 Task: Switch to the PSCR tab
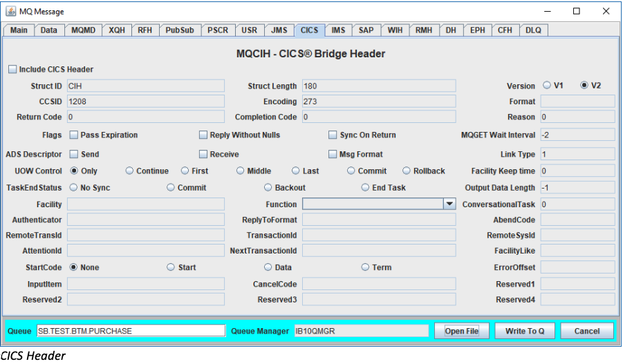point(218,30)
